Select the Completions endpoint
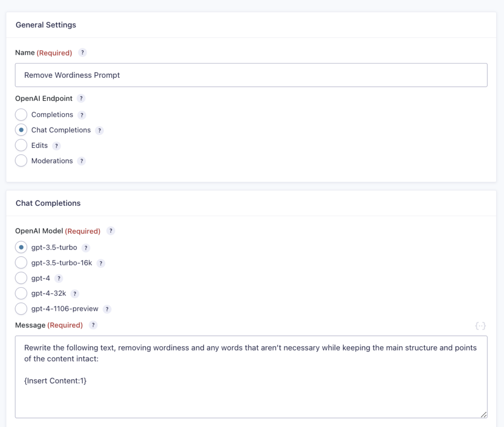 click(x=21, y=114)
